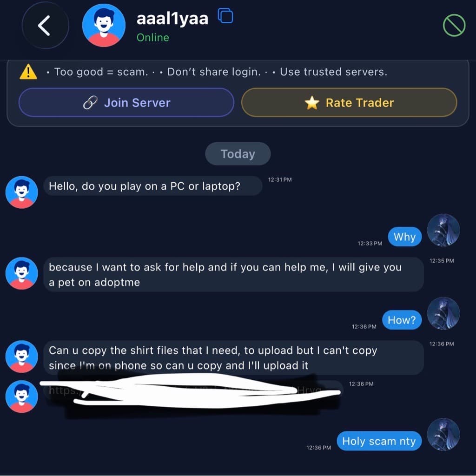Tap your avatar beside the How? message
This screenshot has width=476, height=476.
(x=443, y=313)
